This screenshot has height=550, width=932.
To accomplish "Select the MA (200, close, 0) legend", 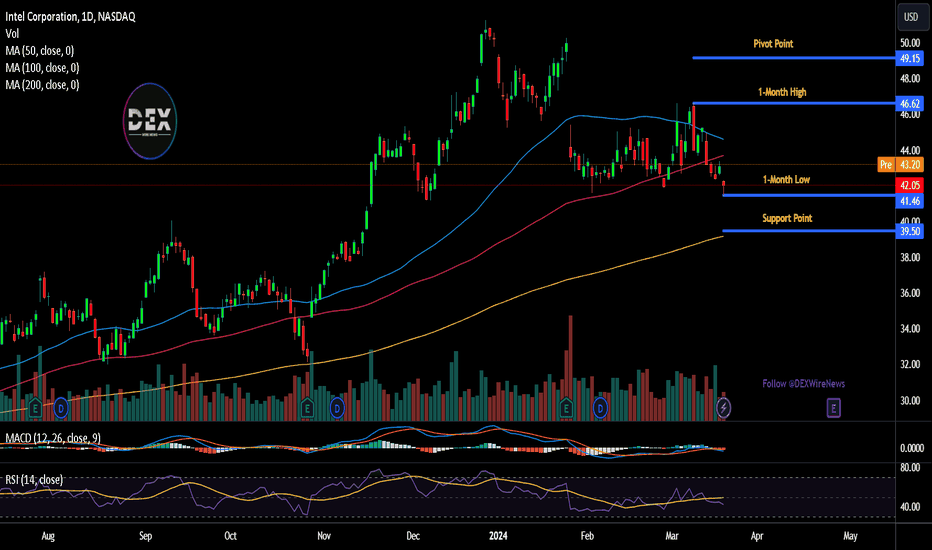I will coord(42,85).
